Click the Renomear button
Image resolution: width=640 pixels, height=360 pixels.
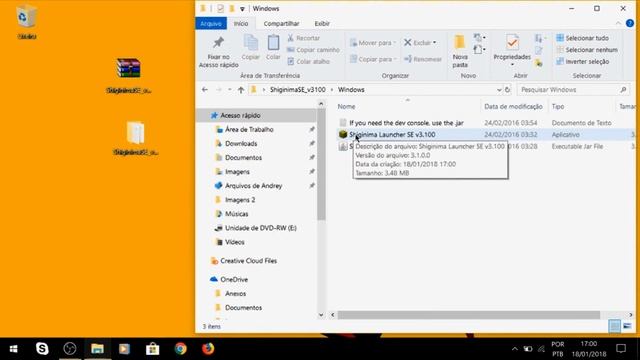423,59
